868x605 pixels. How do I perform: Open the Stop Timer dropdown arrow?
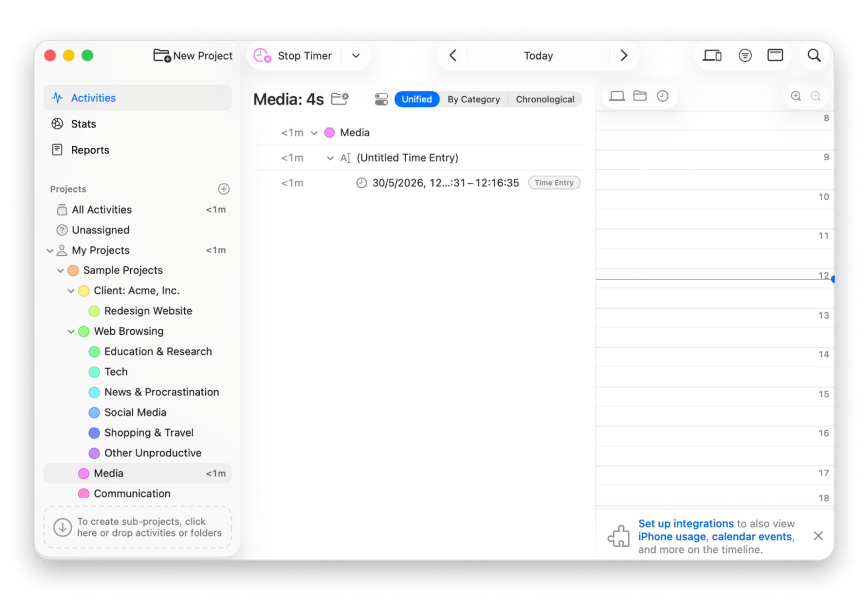[x=356, y=56]
